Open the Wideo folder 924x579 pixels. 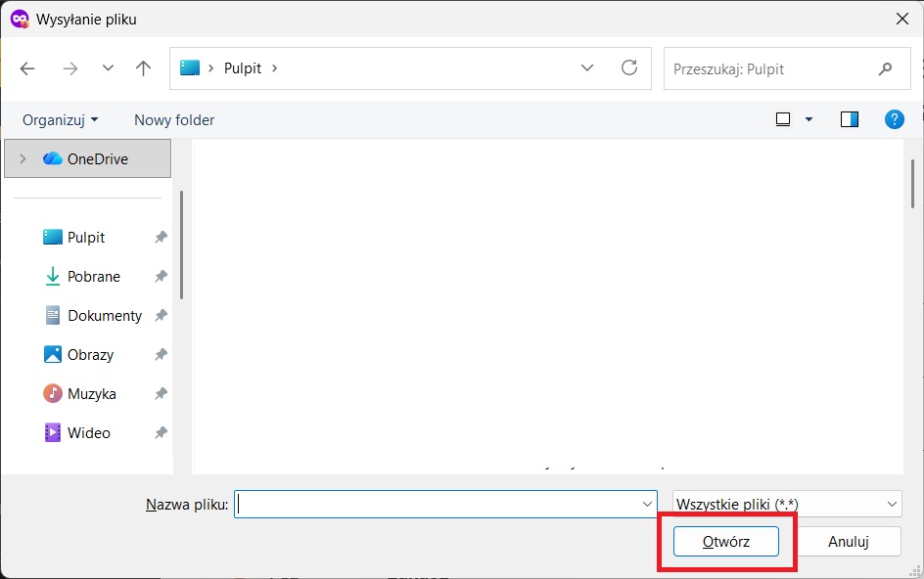click(88, 433)
